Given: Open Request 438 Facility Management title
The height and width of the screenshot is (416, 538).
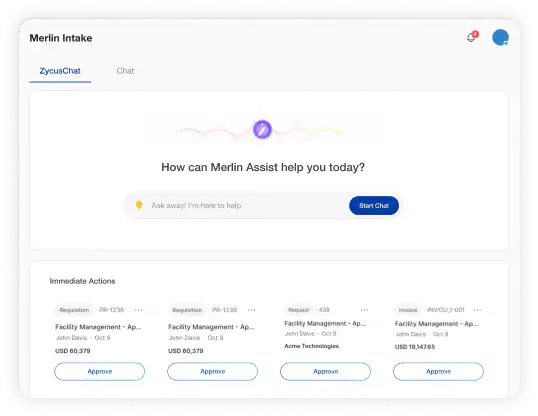Looking at the screenshot, I should pos(325,323).
